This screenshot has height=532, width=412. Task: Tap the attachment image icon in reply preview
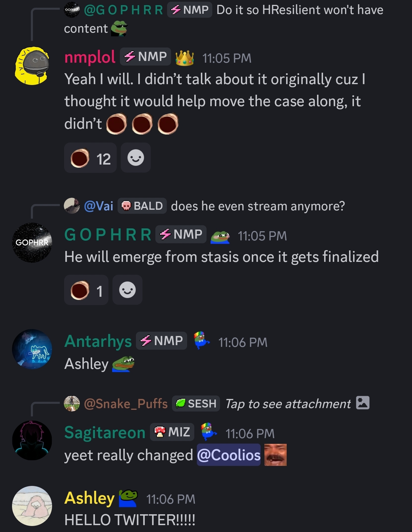tap(363, 403)
